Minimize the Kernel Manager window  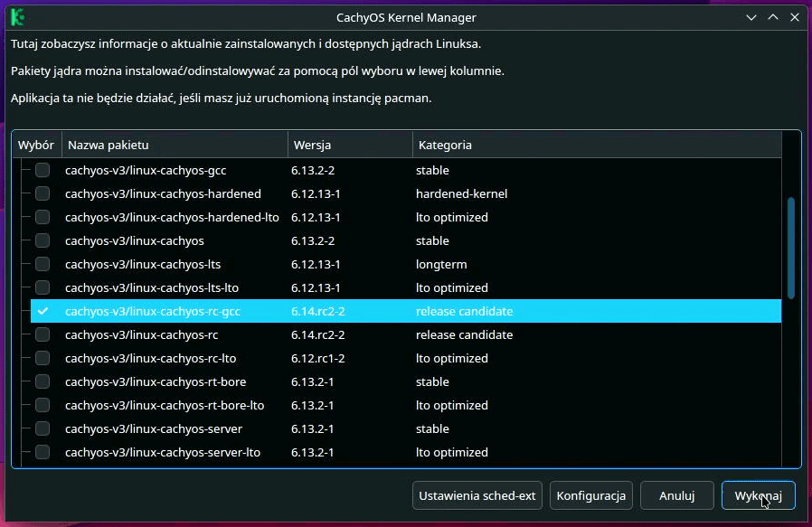pos(751,17)
